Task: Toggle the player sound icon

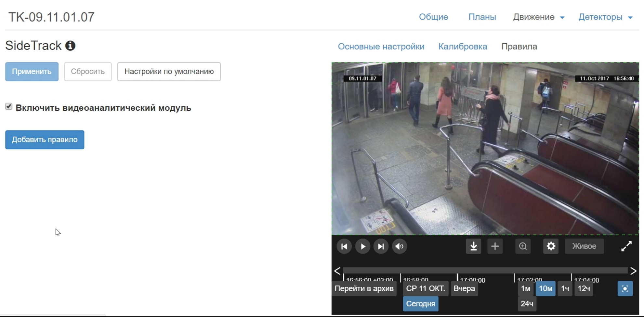Action: click(x=399, y=246)
